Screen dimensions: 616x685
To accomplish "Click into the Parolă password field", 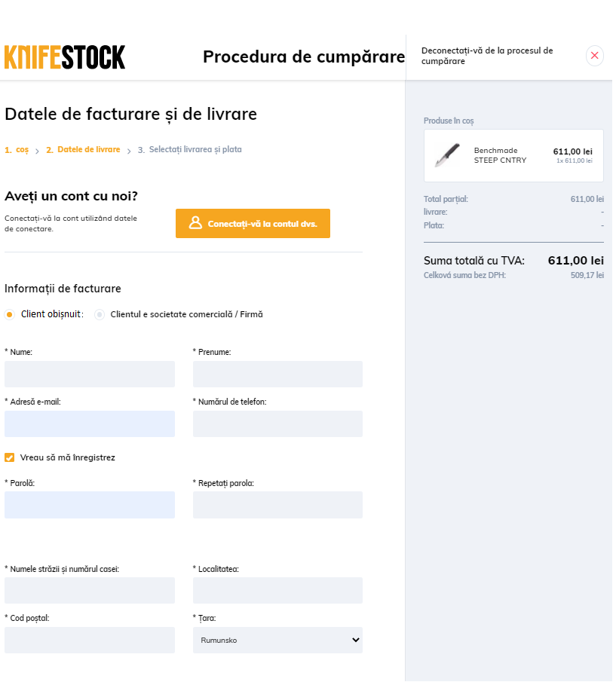I will (90, 505).
